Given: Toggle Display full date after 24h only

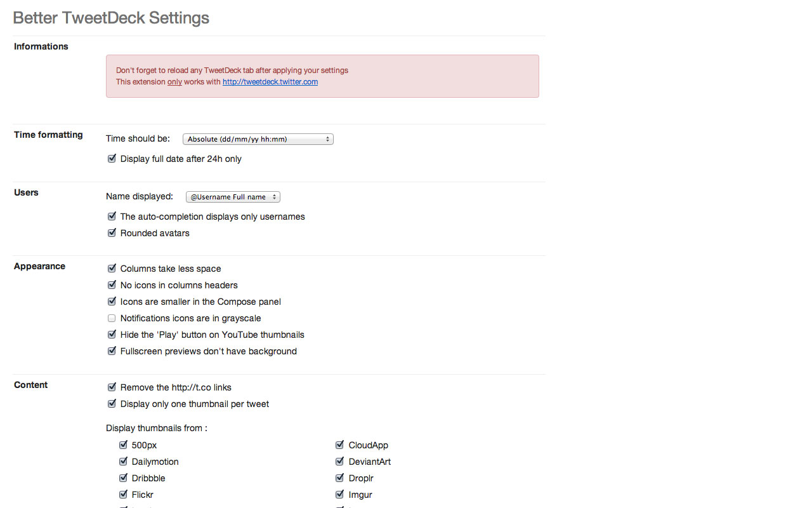Looking at the screenshot, I should tap(112, 159).
